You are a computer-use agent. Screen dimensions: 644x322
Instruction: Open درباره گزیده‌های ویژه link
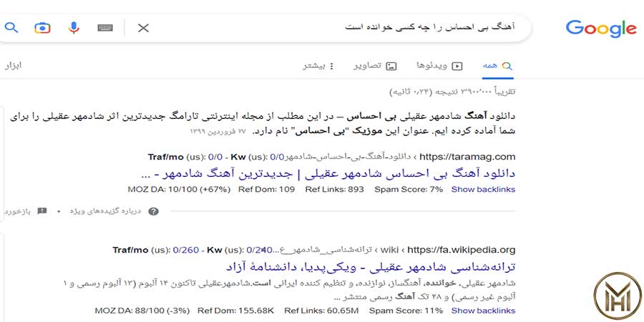105,212
